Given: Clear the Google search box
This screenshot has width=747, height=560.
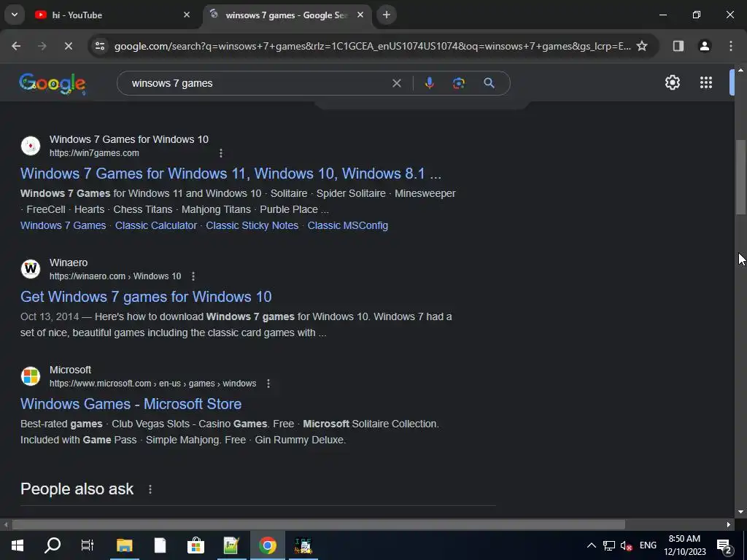Looking at the screenshot, I should tap(396, 83).
